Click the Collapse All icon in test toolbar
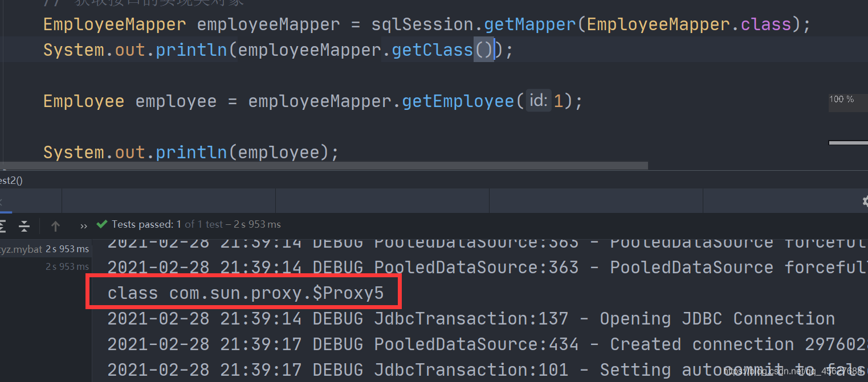868x382 pixels. pyautogui.click(x=25, y=226)
